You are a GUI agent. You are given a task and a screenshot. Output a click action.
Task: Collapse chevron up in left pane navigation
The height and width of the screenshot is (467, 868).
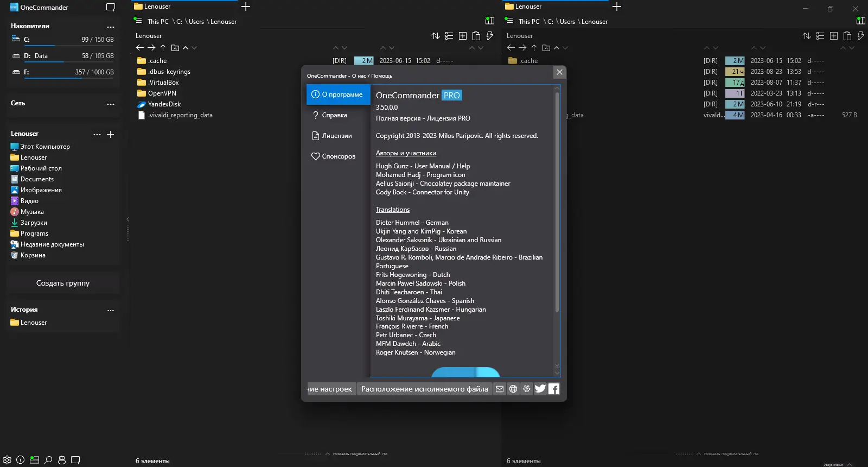point(186,48)
